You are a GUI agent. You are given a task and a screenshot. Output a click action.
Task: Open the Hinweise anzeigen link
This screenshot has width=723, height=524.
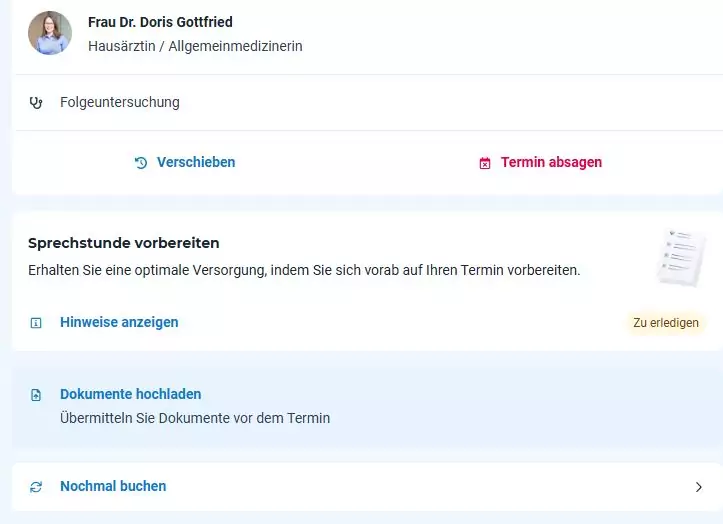(x=119, y=322)
